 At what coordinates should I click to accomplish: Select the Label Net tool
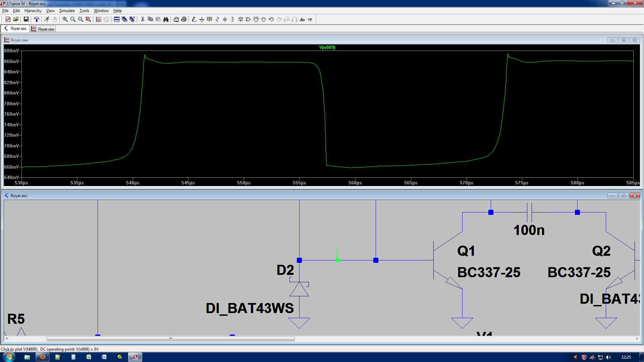point(209,19)
